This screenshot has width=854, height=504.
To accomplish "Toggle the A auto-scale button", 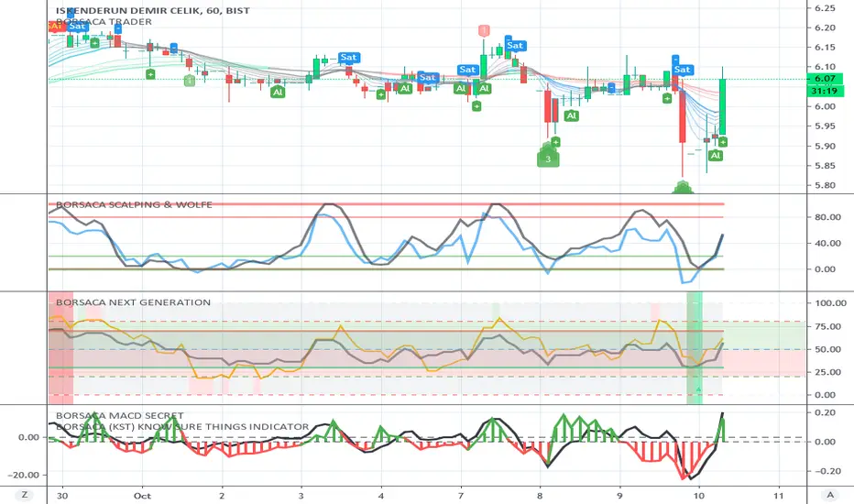I will pyautogui.click(x=830, y=495).
